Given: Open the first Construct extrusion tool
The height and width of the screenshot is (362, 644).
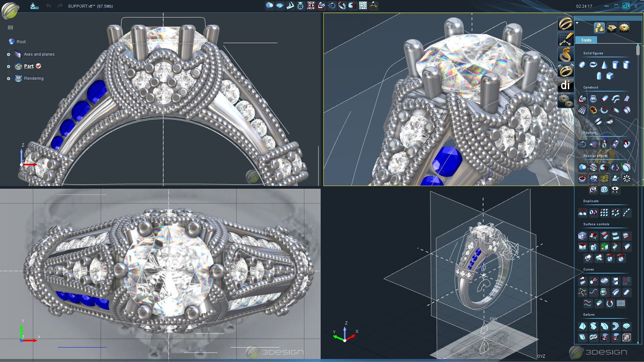Looking at the screenshot, I should pyautogui.click(x=582, y=99).
